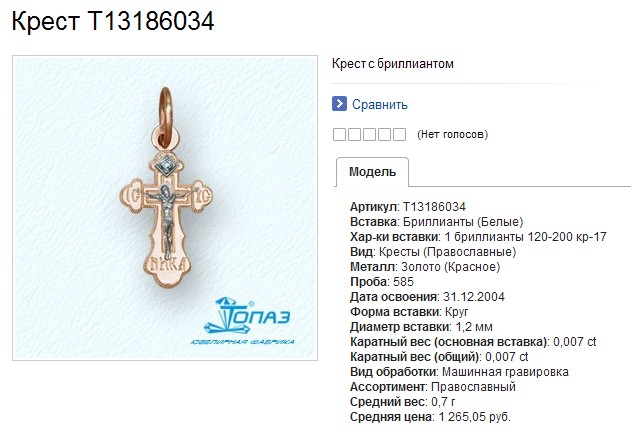Click the Средняя цена value 1 265,05 руб.
Viewport: 631px width, 441px height.
(x=474, y=417)
